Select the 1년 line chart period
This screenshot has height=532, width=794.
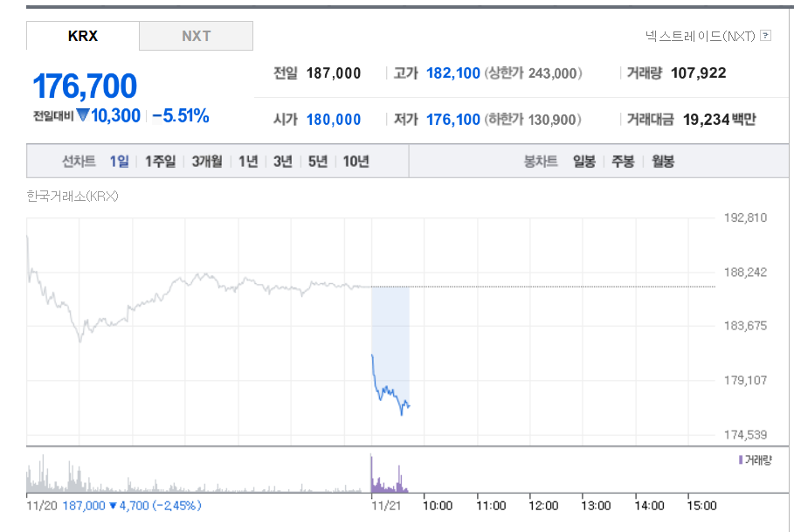248,162
